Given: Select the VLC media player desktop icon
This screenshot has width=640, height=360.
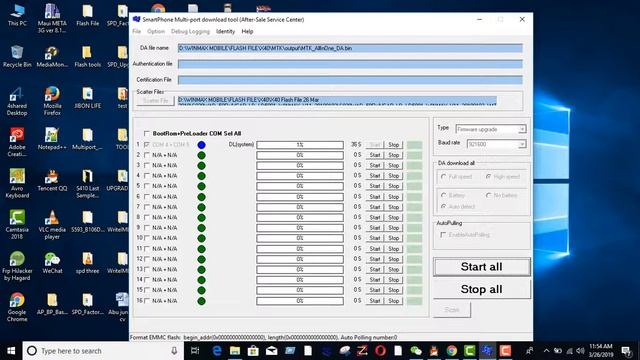Looking at the screenshot, I should pyautogui.click(x=52, y=224).
